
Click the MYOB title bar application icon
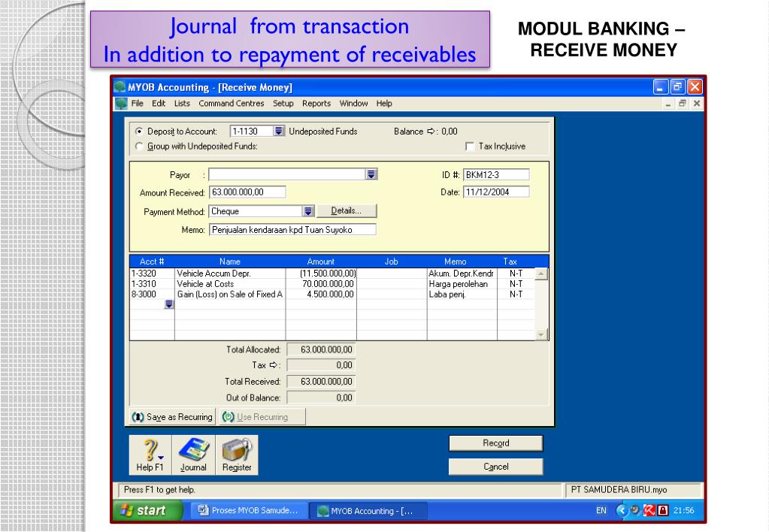[x=120, y=87]
